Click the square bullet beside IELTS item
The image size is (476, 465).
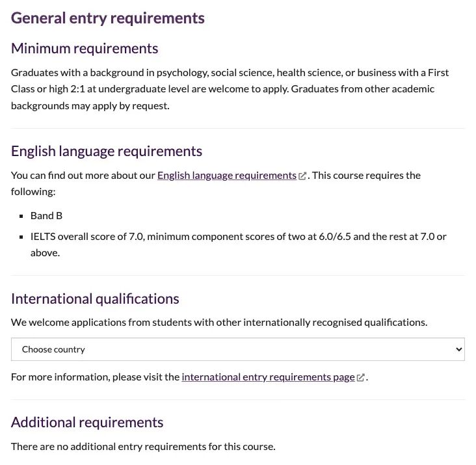click(21, 237)
